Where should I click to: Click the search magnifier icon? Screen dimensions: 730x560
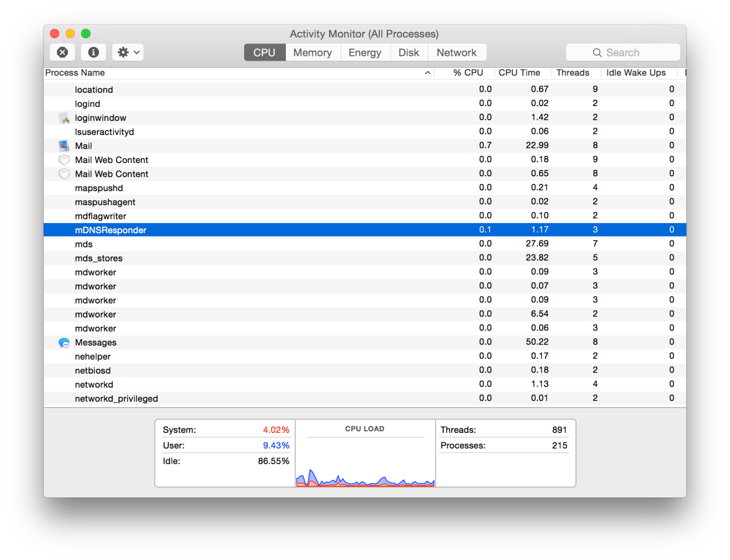(x=597, y=52)
